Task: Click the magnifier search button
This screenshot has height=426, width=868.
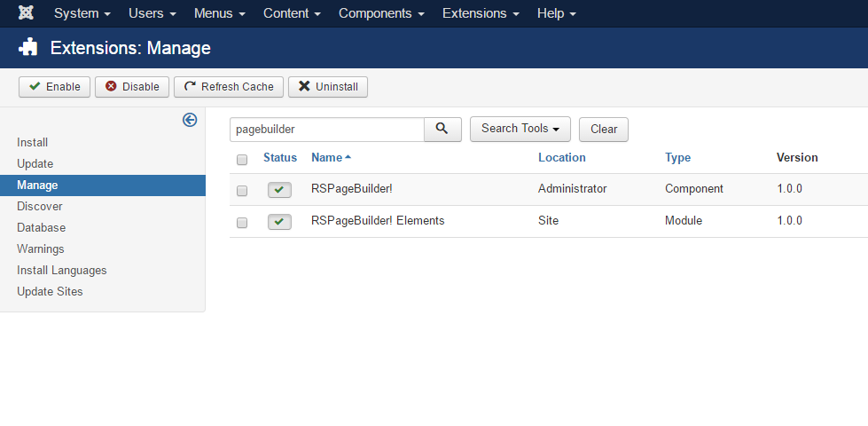Action: (x=442, y=129)
